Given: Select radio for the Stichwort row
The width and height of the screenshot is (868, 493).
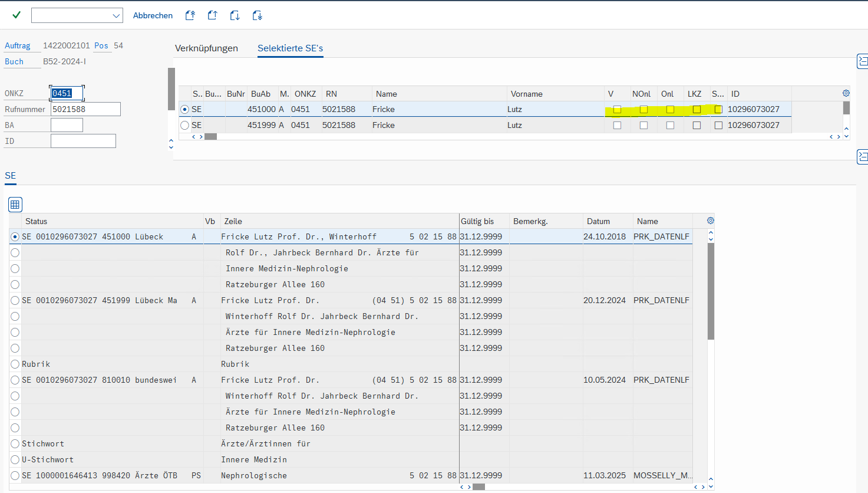Looking at the screenshot, I should click(x=15, y=443).
